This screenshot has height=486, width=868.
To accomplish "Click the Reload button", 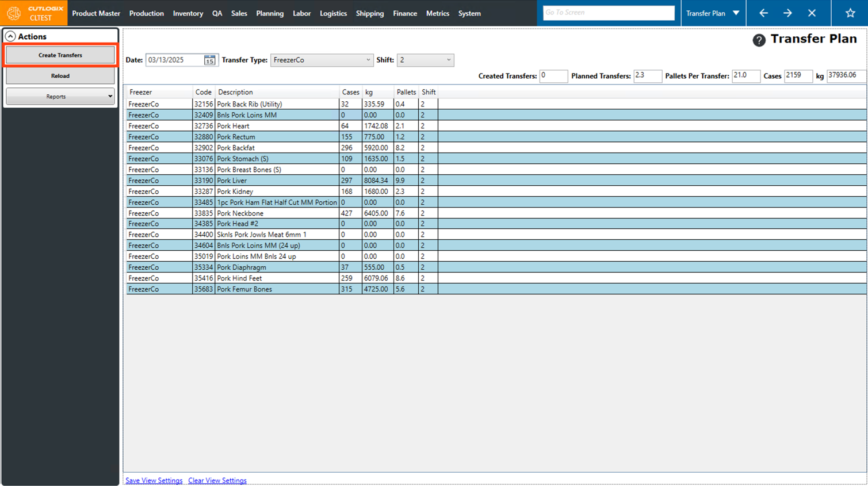I will click(x=60, y=76).
